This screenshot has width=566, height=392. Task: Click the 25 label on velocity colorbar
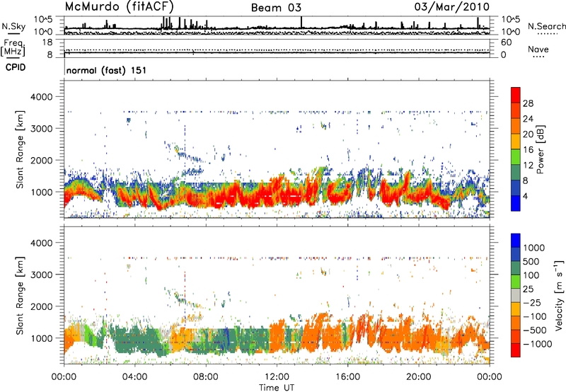coord(528,289)
